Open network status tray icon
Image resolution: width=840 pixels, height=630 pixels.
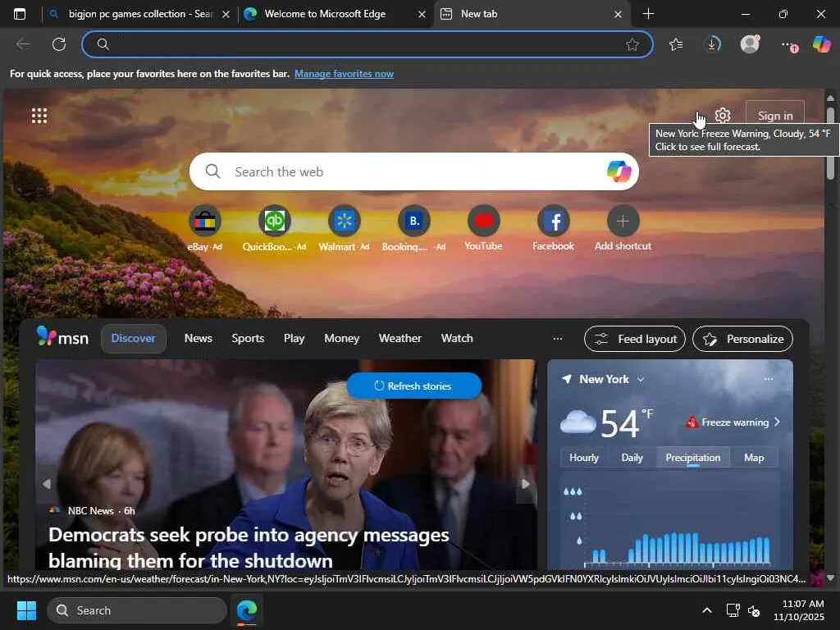(x=733, y=610)
